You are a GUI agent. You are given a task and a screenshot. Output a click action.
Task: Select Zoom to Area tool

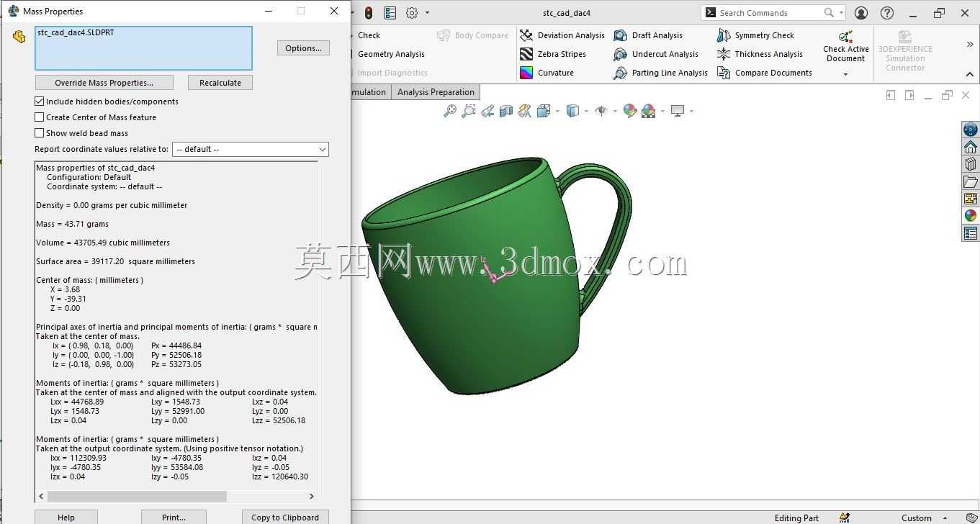pyautogui.click(x=469, y=111)
